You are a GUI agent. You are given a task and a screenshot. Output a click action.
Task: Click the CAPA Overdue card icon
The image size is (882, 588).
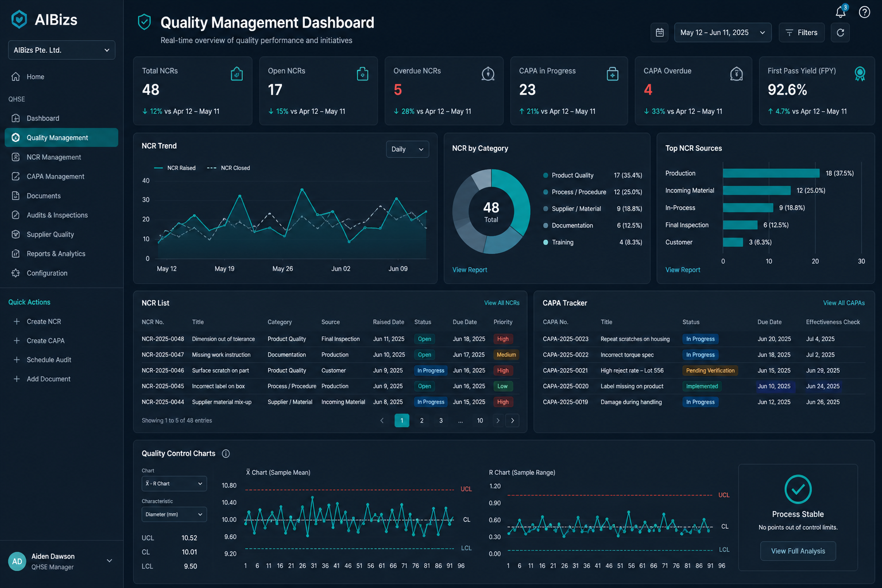pyautogui.click(x=736, y=73)
